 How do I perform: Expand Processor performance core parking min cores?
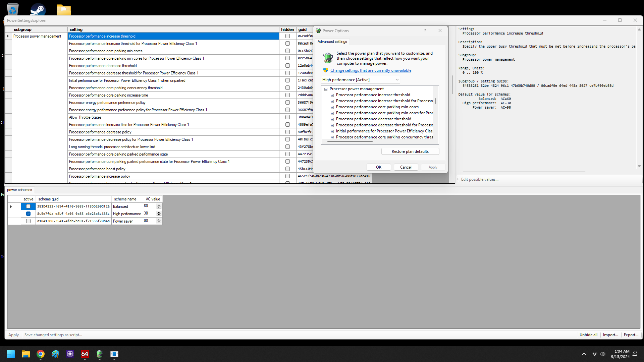(x=332, y=107)
